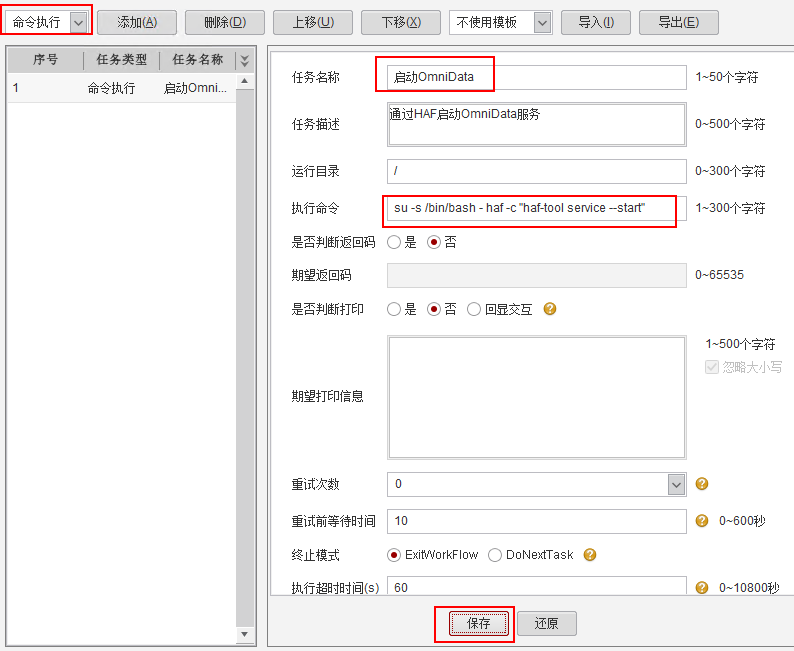Choose ExitWorkFlow termination mode
This screenshot has width=794, height=651.
pos(393,555)
